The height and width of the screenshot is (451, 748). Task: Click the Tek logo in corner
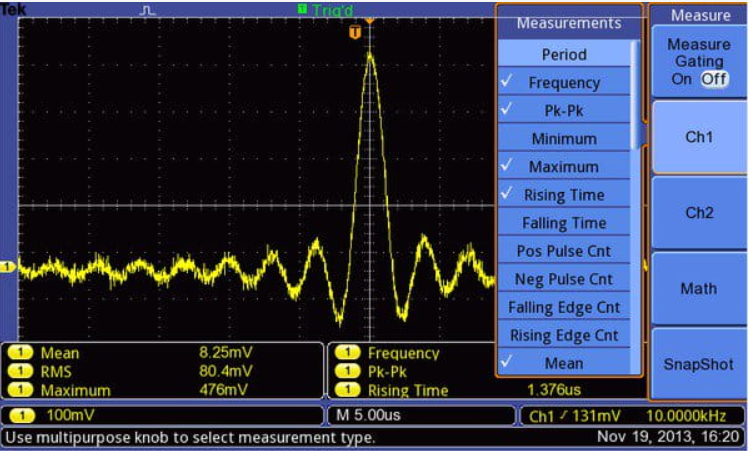click(13, 8)
